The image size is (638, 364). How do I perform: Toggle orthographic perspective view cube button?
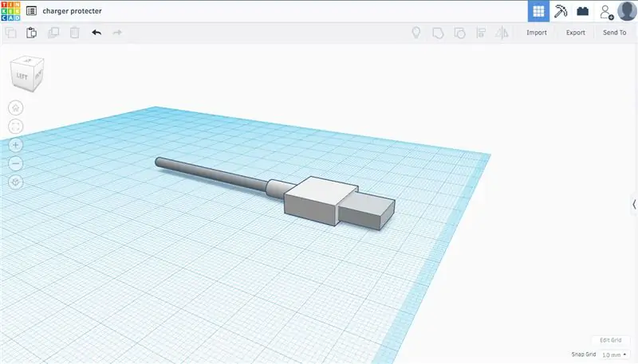pyautogui.click(x=16, y=182)
